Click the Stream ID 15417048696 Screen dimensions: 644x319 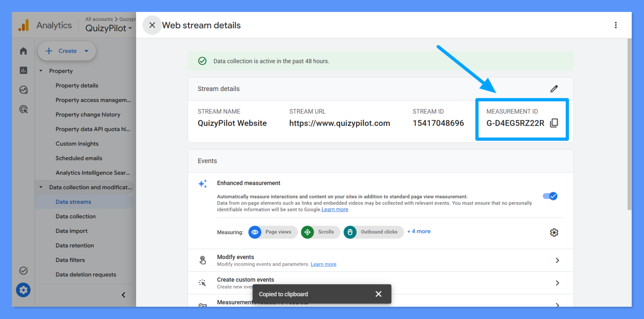[x=438, y=123]
